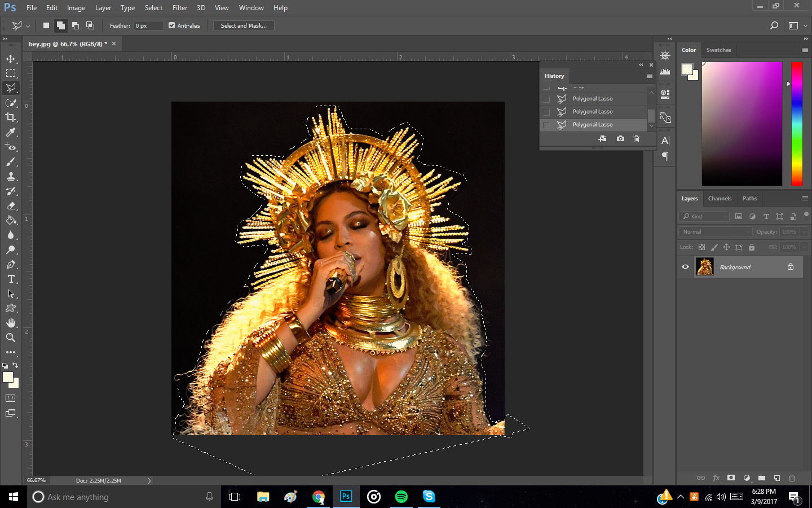Select the Custom Shape tool
Image resolution: width=812 pixels, height=508 pixels.
coord(11,308)
